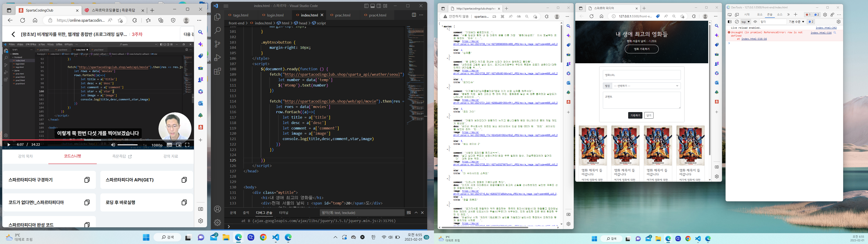The width and height of the screenshot is (868, 244).
Task: Toggle DevTools console sidebar
Action: [729, 22]
